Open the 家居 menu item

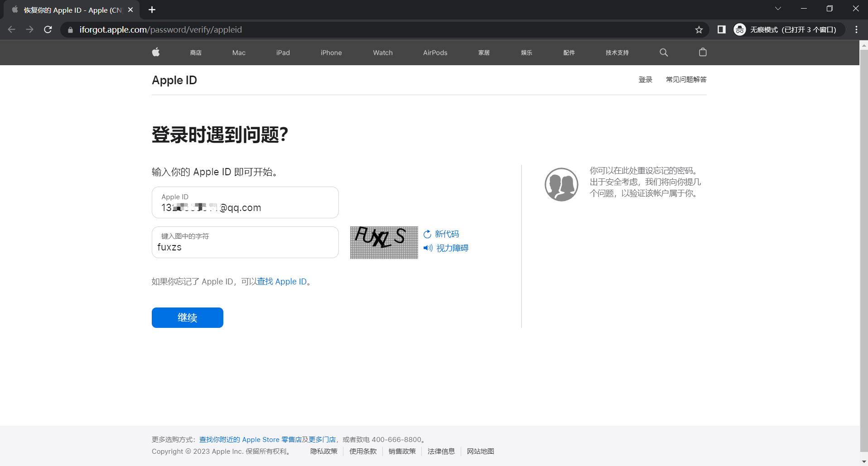coord(484,53)
